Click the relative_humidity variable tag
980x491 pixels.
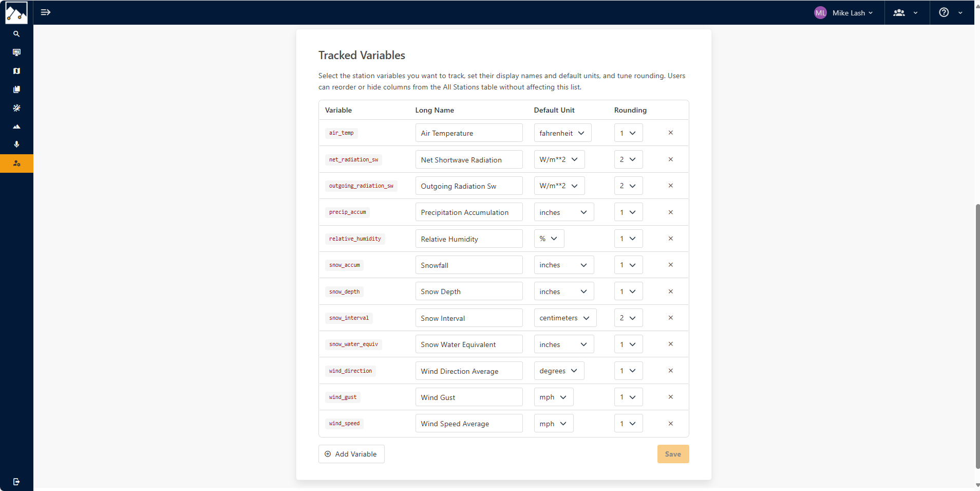pyautogui.click(x=355, y=239)
